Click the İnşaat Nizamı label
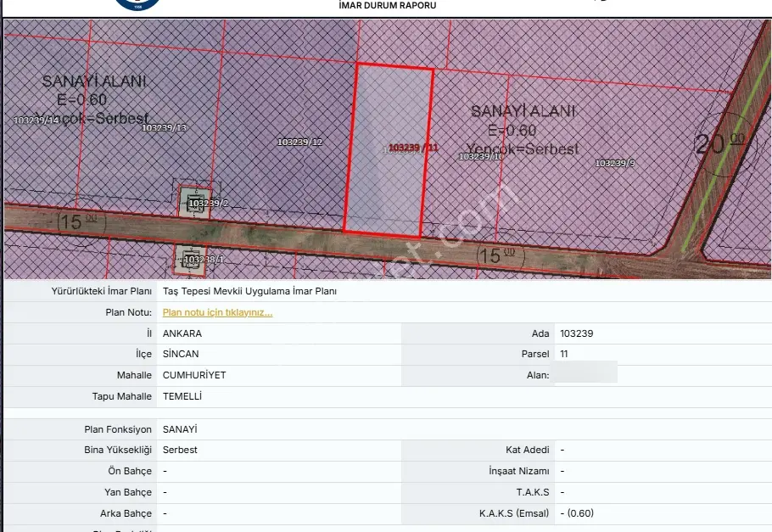The height and width of the screenshot is (532, 772). tap(519, 471)
